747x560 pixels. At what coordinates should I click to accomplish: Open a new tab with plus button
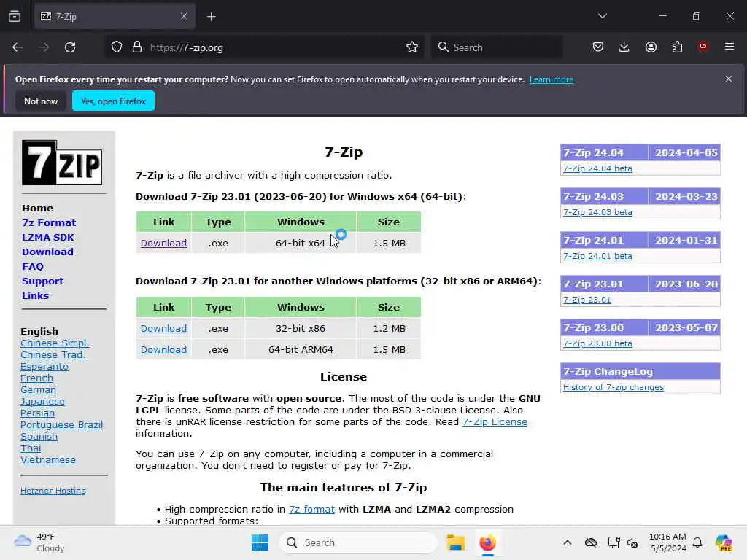click(211, 17)
